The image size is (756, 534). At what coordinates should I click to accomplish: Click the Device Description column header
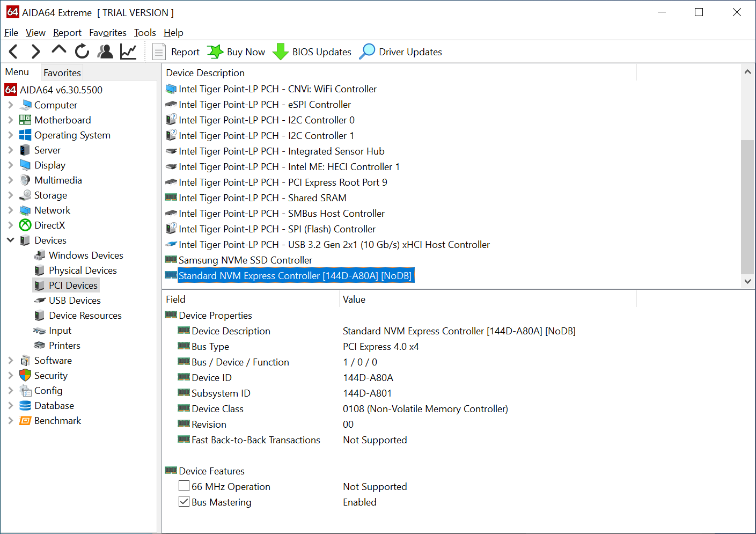coord(399,73)
